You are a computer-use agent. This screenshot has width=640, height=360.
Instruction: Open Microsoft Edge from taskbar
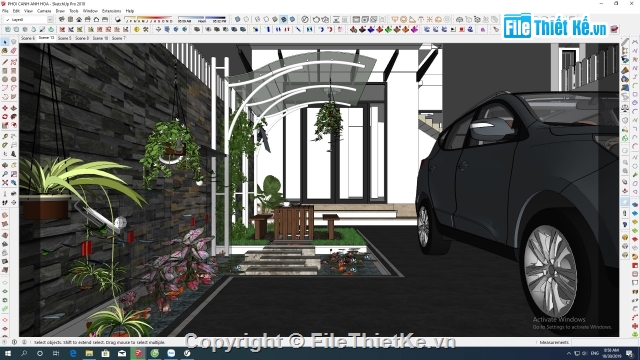coord(73,353)
